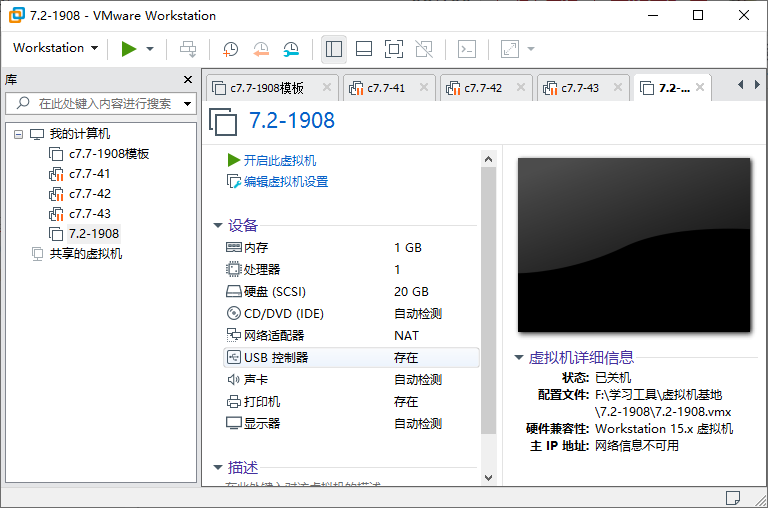
Task: Select c7.7-1908模板 in the library tree
Action: [x=109, y=154]
